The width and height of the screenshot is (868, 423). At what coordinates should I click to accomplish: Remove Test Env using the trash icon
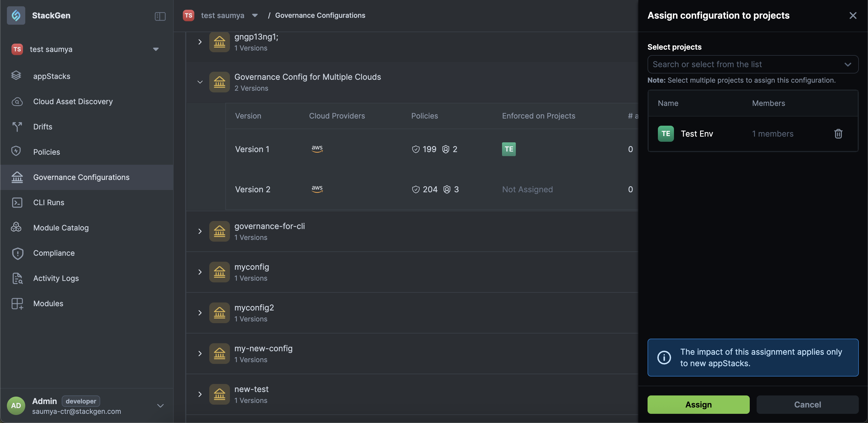(x=838, y=134)
